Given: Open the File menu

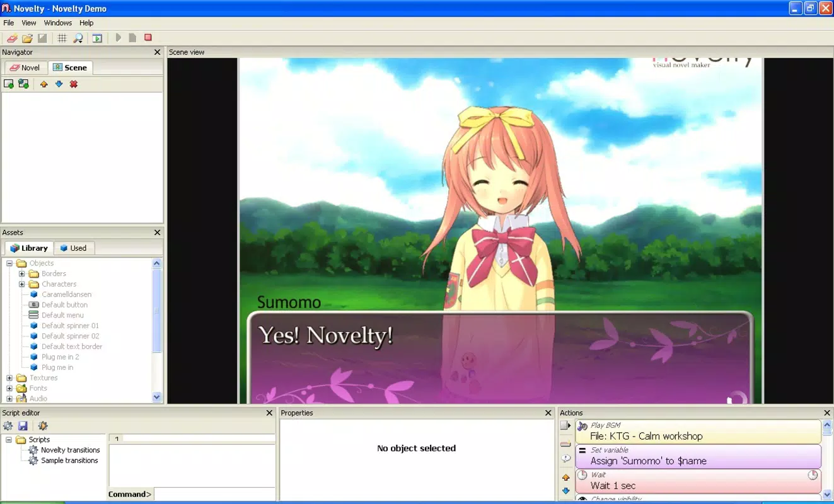Looking at the screenshot, I should [9, 23].
